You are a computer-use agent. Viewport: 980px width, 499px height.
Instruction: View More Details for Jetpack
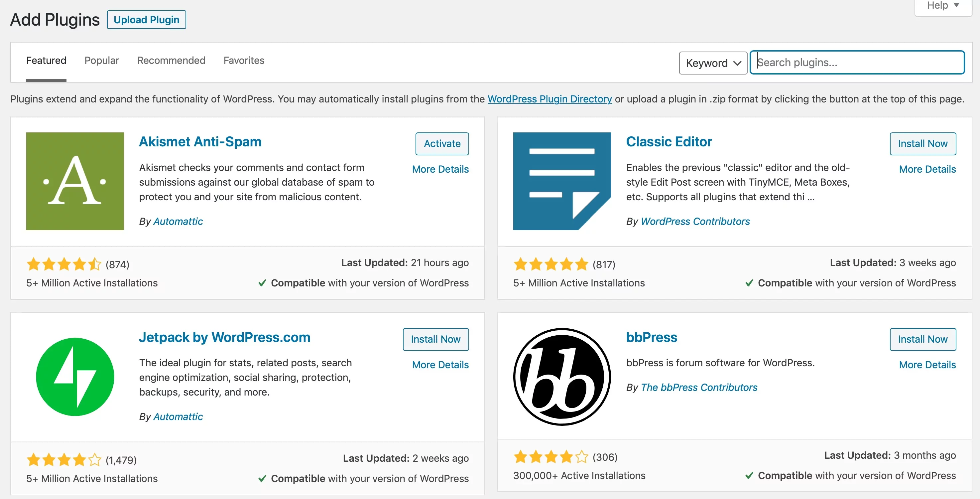tap(440, 365)
